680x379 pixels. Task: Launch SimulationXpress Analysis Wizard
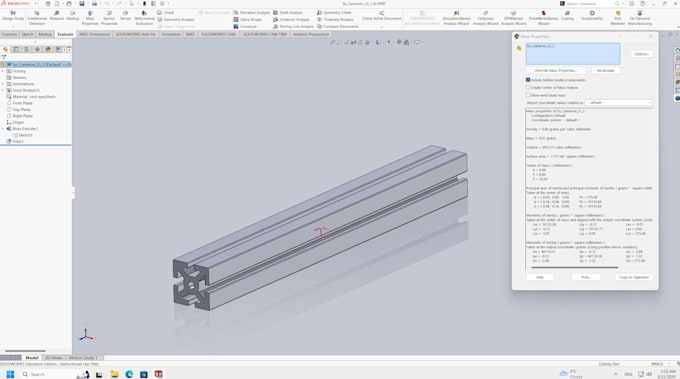[x=456, y=17]
